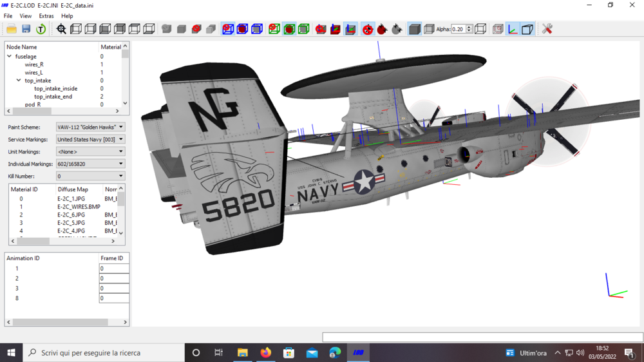Click the animation panel horizontal scrollbar
The image size is (644, 362).
67,322
